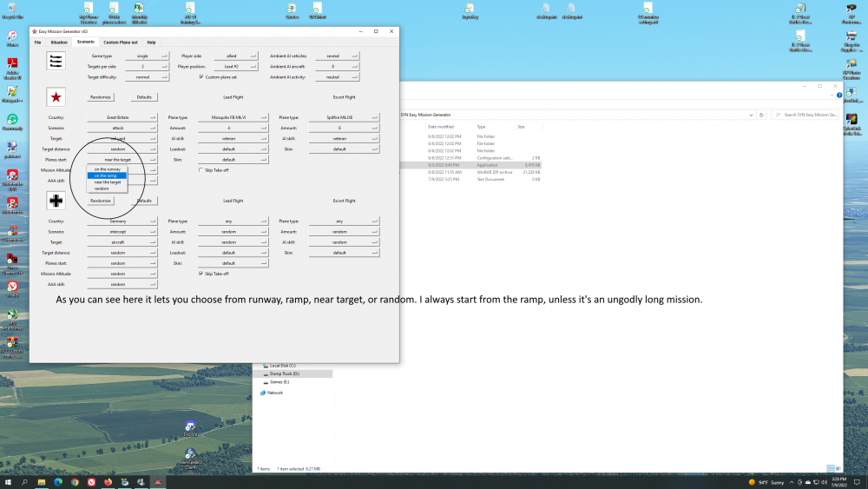Viewport: 868px width, 489px height.
Task: Uncheck Skip Take-off for the German flight
Action: point(201,274)
